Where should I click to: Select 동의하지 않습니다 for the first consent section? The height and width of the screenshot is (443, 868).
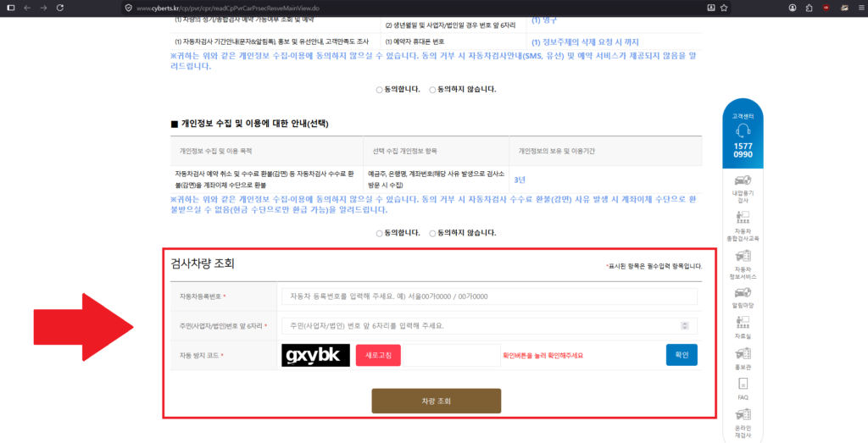coord(432,89)
